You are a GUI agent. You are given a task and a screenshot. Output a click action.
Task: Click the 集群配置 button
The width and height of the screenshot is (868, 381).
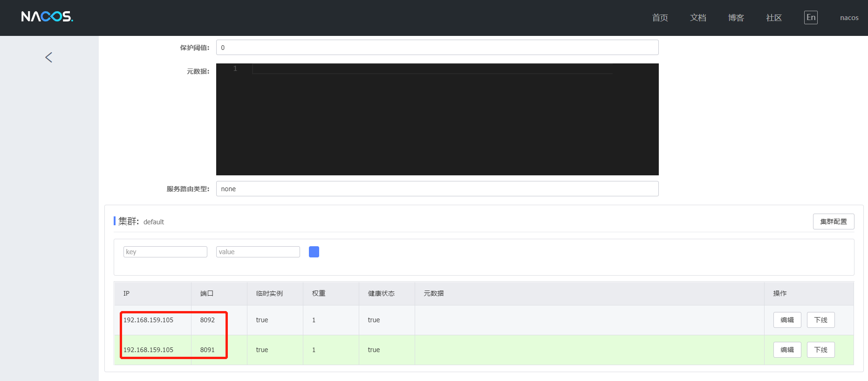point(834,222)
